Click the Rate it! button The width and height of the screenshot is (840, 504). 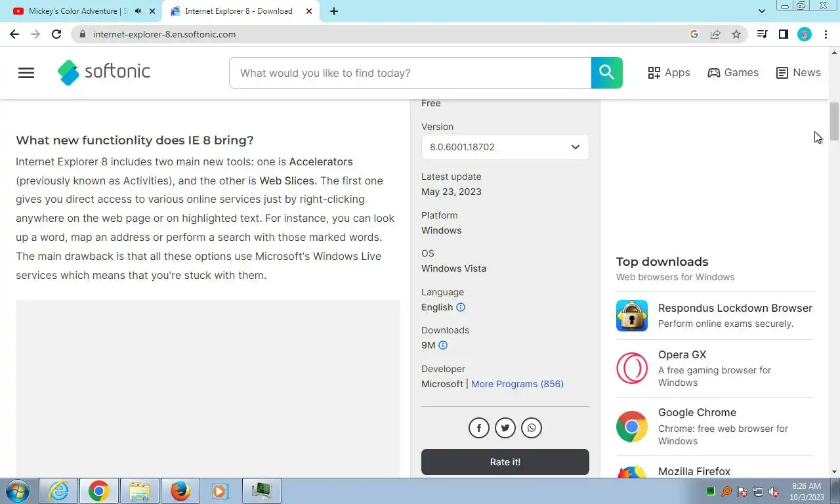tap(505, 462)
